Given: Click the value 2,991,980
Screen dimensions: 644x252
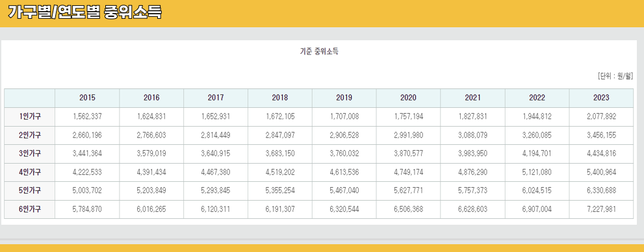Looking at the screenshot, I should [x=408, y=135].
